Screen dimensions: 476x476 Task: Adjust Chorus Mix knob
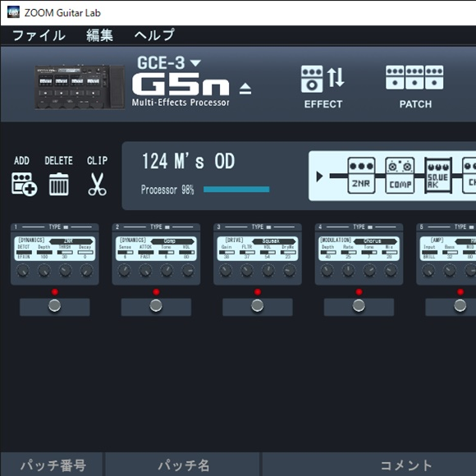[391, 271]
